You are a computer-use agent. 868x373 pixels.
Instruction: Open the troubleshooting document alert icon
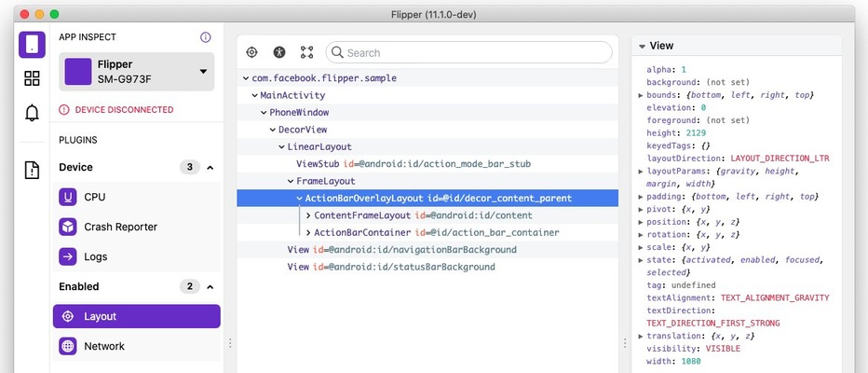pos(32,170)
